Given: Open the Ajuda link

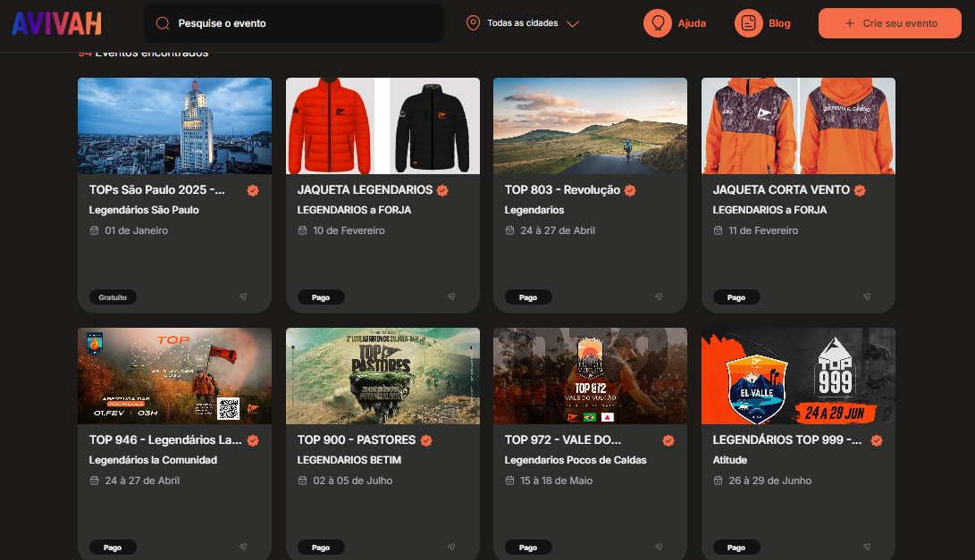Looking at the screenshot, I should coord(692,23).
